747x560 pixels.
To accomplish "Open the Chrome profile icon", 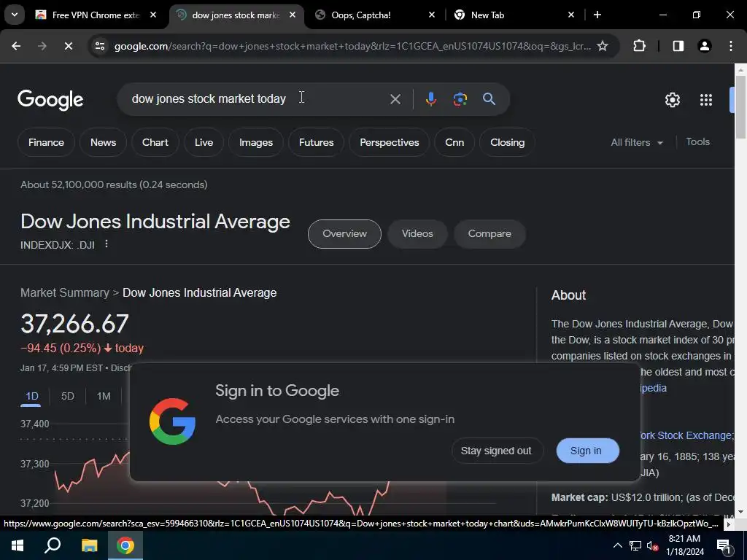I will (704, 46).
